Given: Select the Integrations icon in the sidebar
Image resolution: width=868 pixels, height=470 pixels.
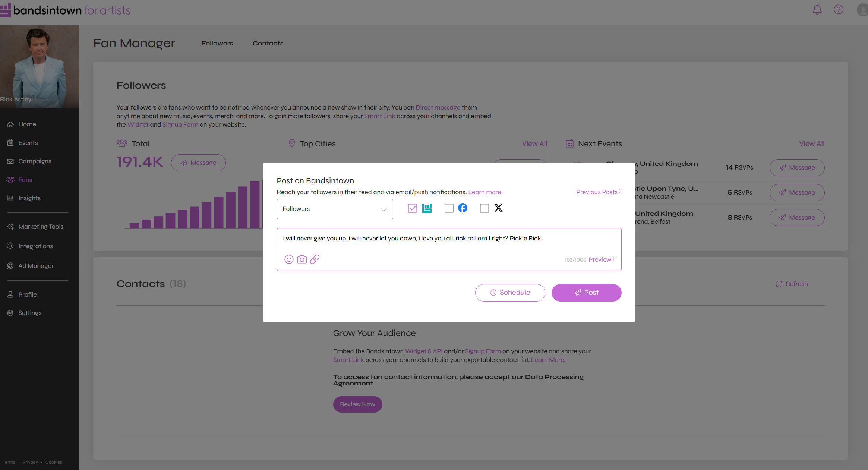Looking at the screenshot, I should click(x=11, y=246).
